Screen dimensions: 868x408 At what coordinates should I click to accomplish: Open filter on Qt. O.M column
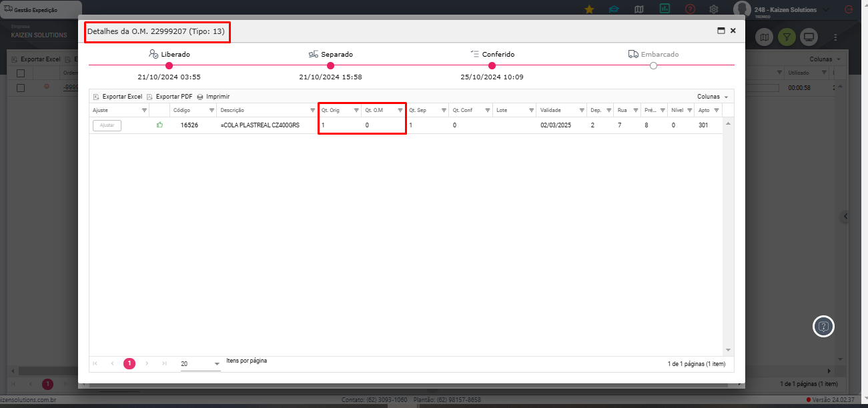click(400, 110)
